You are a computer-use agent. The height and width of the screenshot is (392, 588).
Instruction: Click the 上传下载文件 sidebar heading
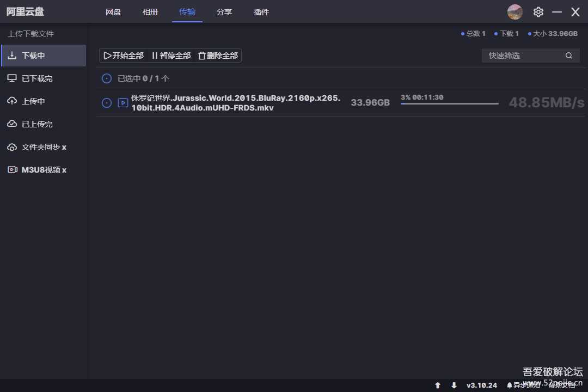(30, 34)
